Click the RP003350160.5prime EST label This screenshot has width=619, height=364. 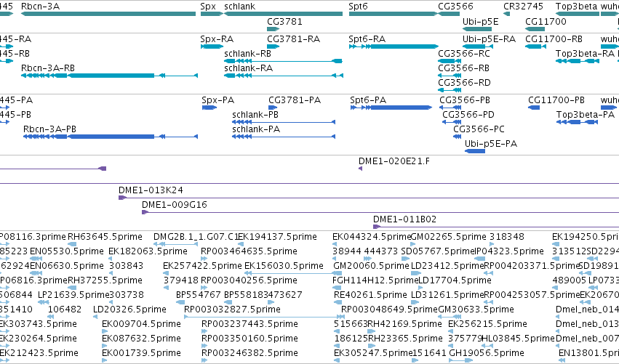point(249,339)
